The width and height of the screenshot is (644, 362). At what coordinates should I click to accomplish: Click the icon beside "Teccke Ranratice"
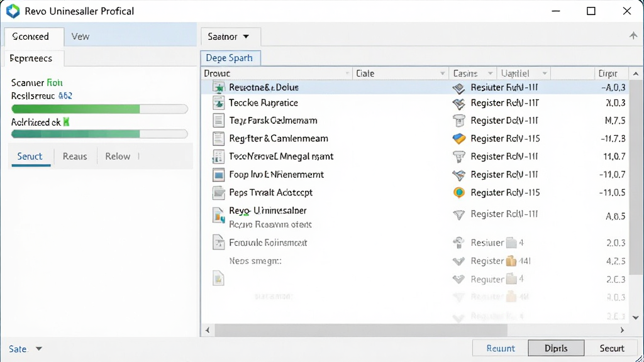[x=218, y=103]
